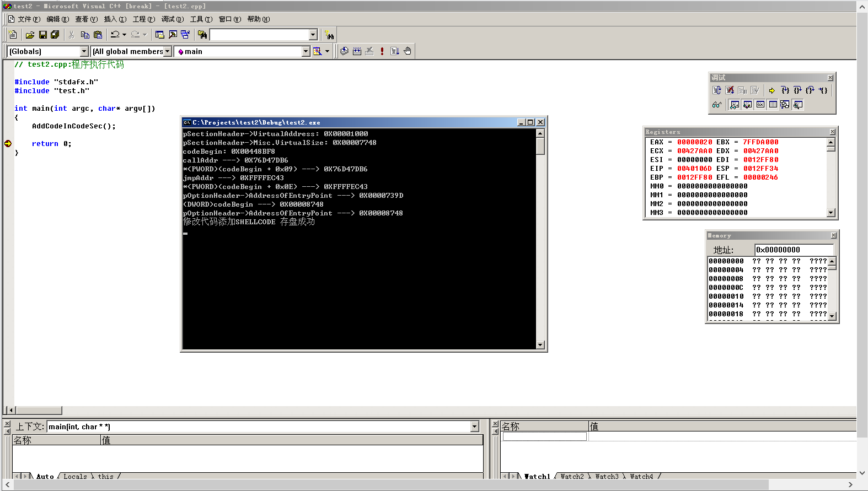Expand the (Globals) class dropdown
The image size is (868, 491).
point(84,51)
